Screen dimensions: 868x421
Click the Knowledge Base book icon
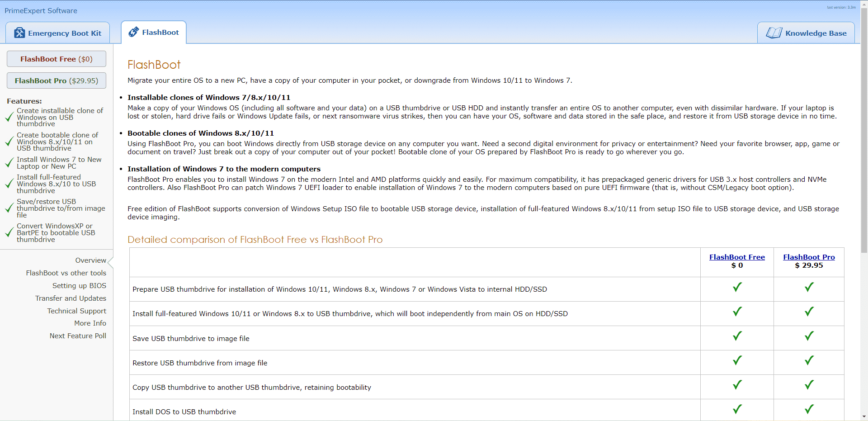[x=774, y=33]
